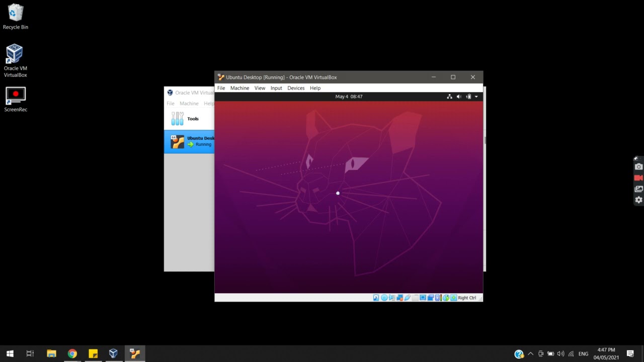The width and height of the screenshot is (644, 362).
Task: Click the Right Ctrl host key label
Action: click(467, 298)
